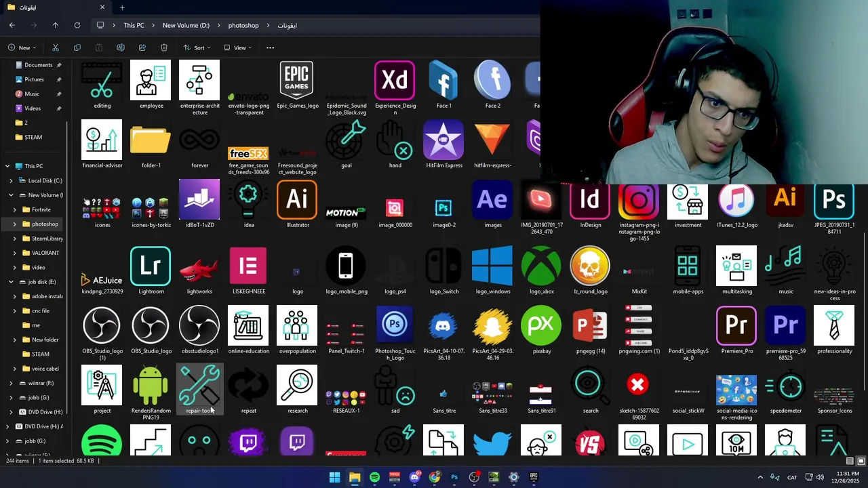868x488 pixels.
Task: Select the SteamLibrary folder in tree
Action: [x=42, y=239]
